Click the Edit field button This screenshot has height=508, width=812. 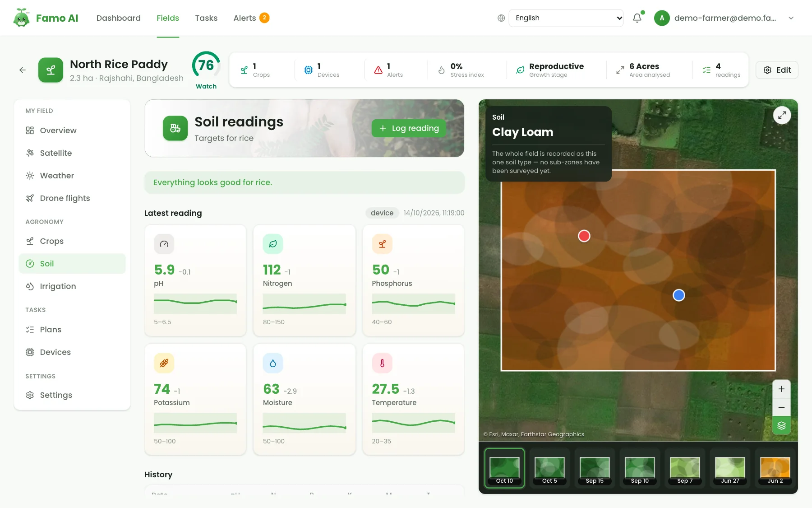(777, 70)
